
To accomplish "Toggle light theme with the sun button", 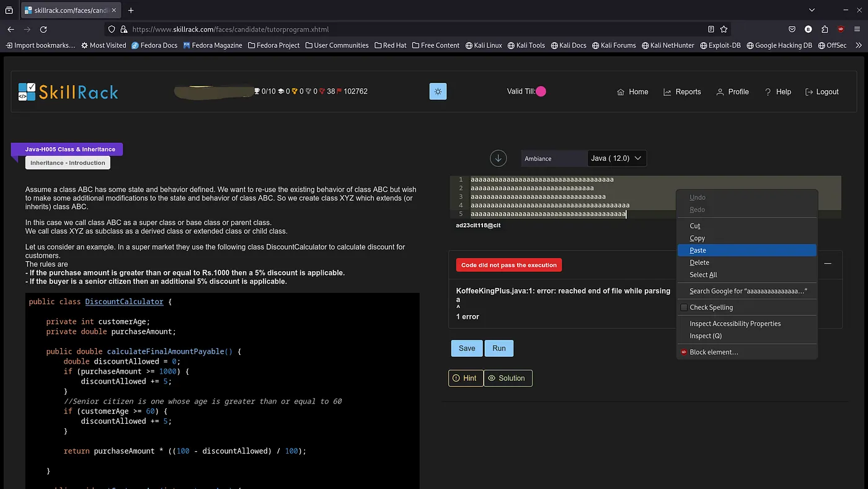I will click(x=438, y=91).
